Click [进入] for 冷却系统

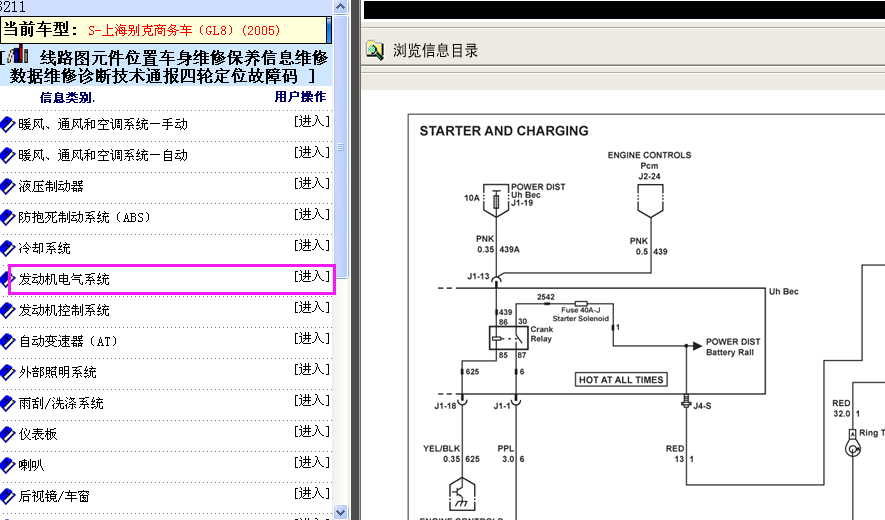(x=312, y=246)
